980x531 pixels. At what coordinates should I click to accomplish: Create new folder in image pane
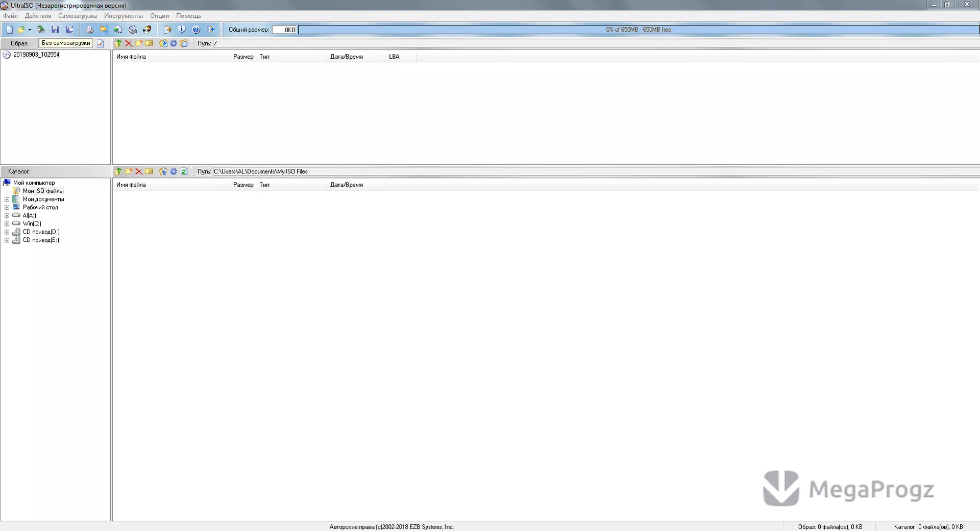click(139, 43)
